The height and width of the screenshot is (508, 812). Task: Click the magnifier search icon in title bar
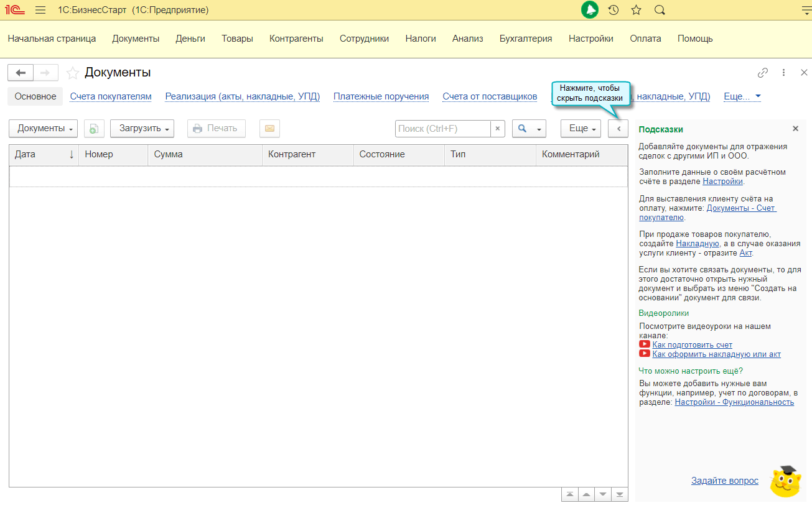tap(660, 10)
